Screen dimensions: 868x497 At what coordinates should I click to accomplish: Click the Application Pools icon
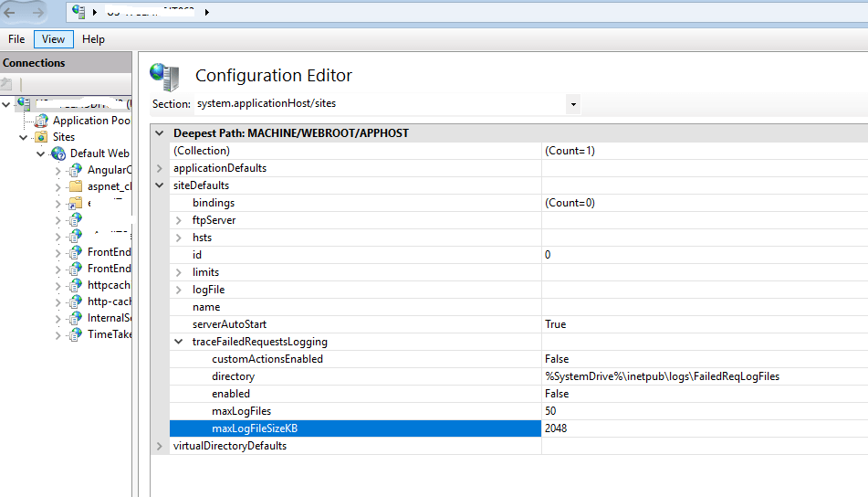[41, 121]
